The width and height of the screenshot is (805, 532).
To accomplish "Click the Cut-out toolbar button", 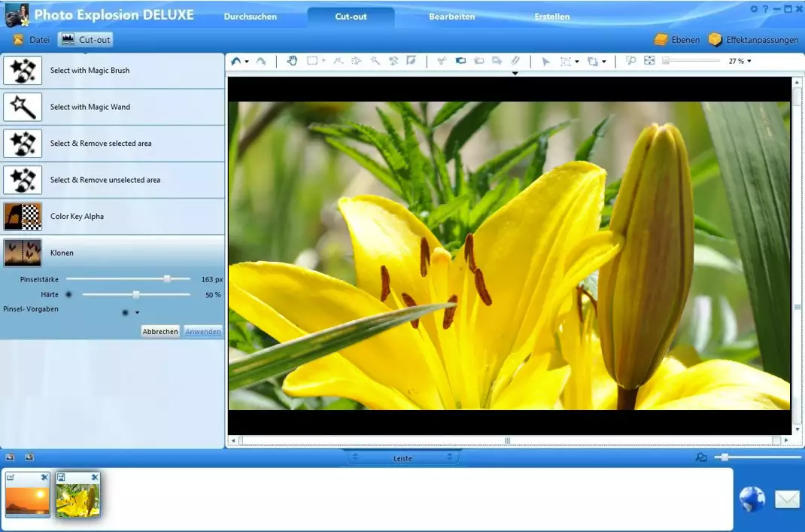I will pyautogui.click(x=86, y=40).
